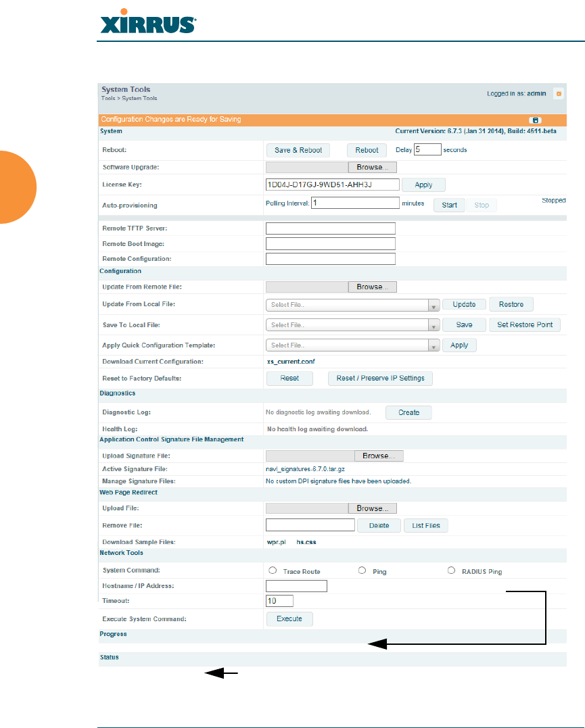
Task: Click Save button for local file
Action: (x=464, y=325)
